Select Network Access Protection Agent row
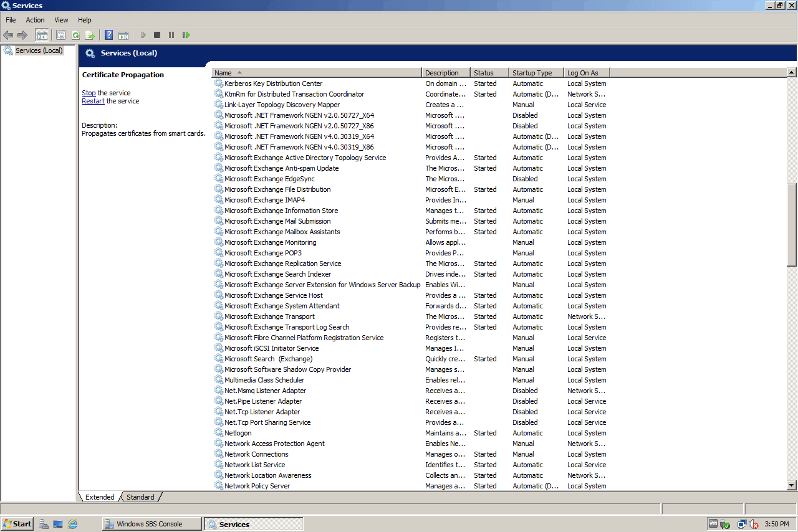This screenshot has height=532, width=798. 410,444
